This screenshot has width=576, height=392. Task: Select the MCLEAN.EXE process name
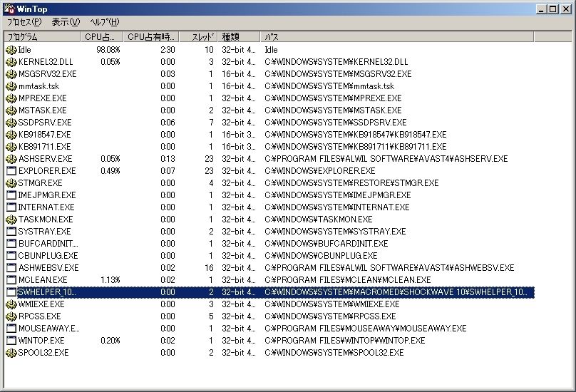[x=43, y=280]
